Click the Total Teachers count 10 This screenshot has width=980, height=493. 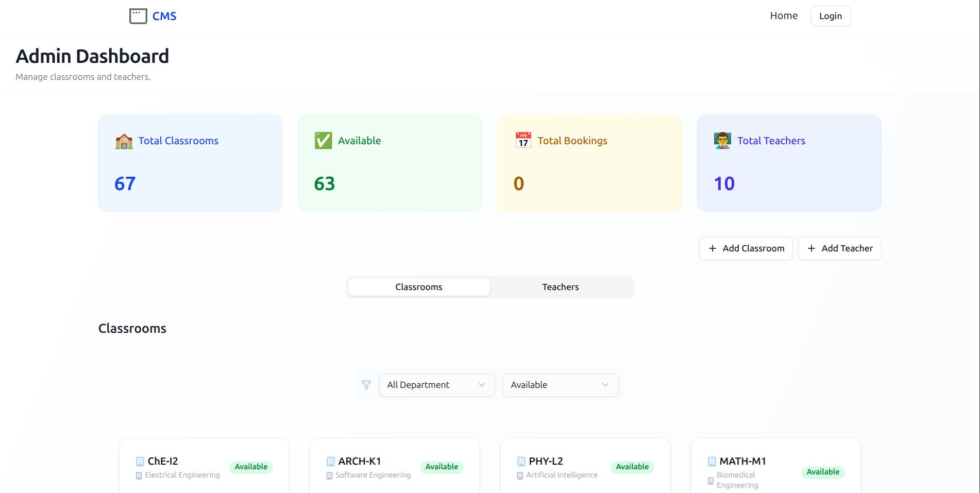[x=724, y=183]
